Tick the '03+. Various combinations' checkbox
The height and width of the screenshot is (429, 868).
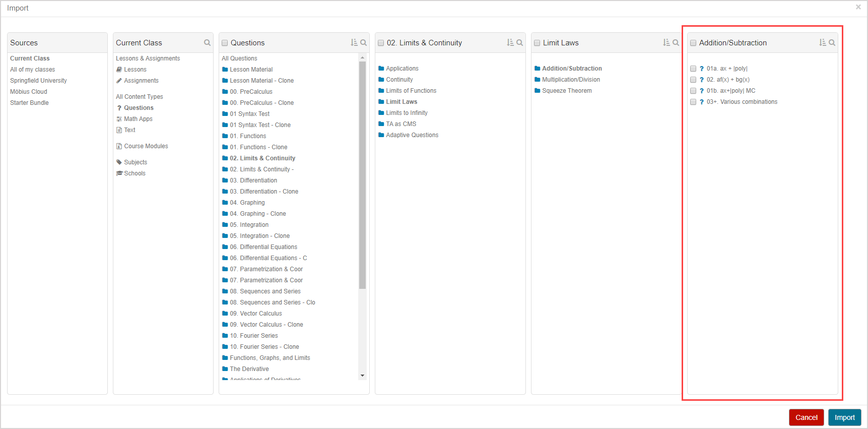(693, 102)
